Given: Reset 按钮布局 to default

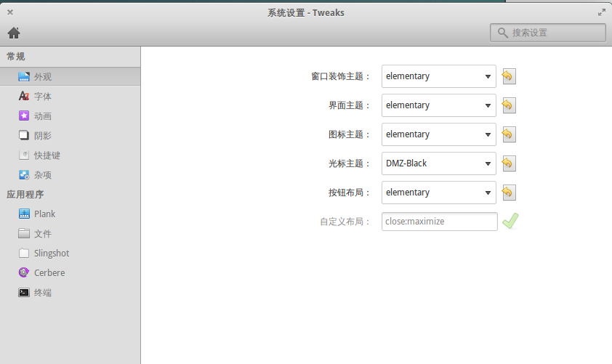Looking at the screenshot, I should 509,193.
